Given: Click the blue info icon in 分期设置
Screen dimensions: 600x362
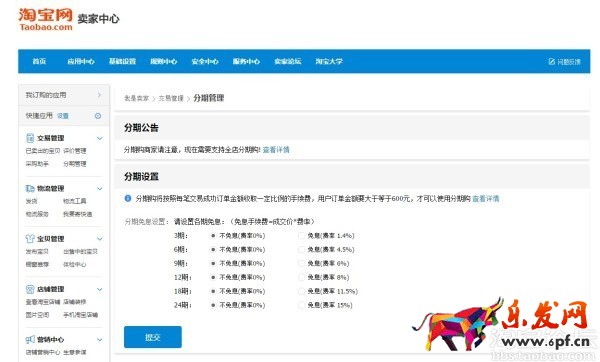Looking at the screenshot, I should coord(128,198).
